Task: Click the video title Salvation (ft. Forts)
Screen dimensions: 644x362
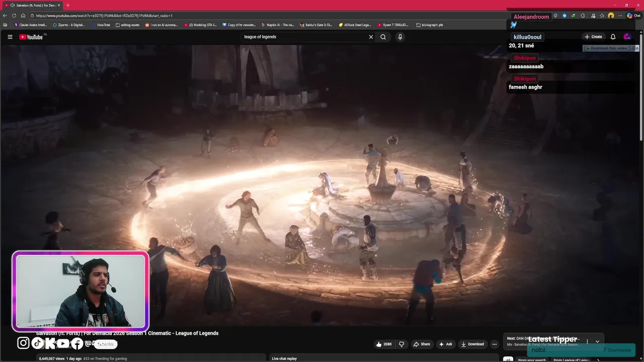Action: 127,333
